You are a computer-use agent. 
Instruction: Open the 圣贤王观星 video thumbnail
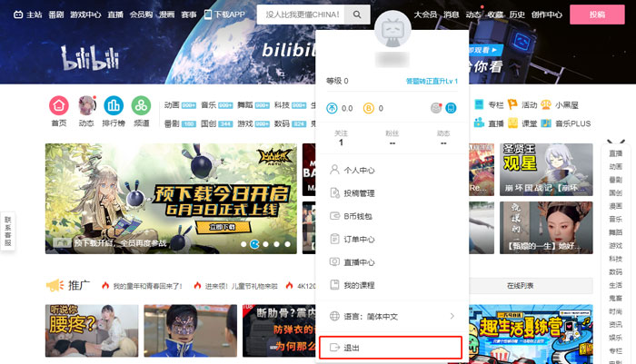tap(546, 170)
